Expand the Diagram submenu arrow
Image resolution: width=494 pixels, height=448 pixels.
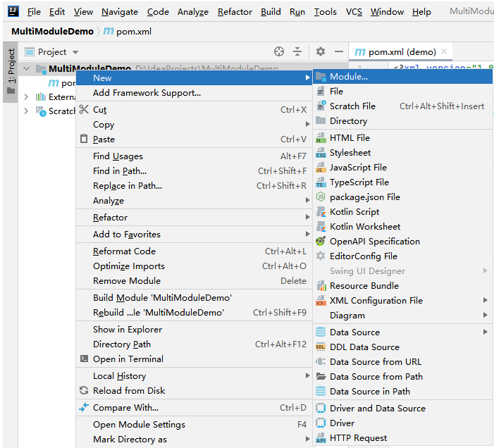(x=486, y=315)
